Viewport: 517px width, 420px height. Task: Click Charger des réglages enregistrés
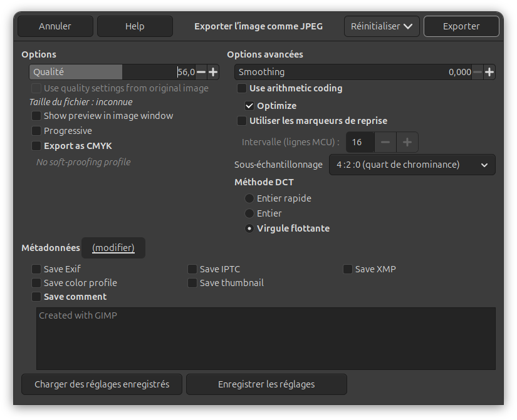102,384
